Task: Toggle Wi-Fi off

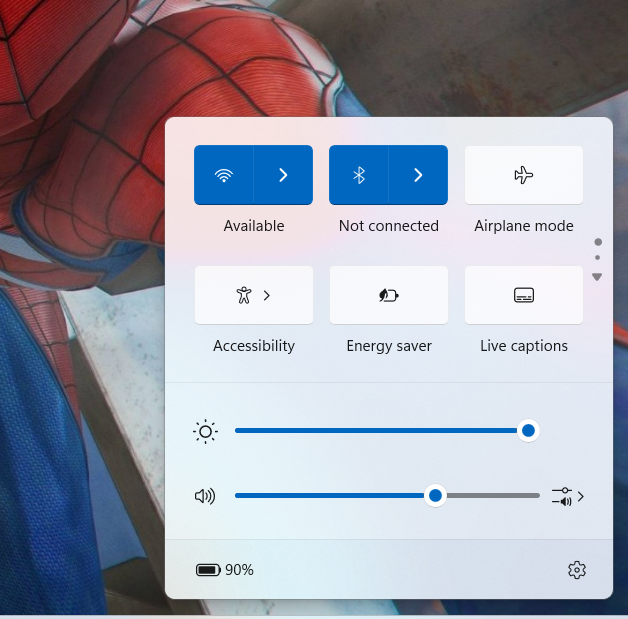Action: 223,175
